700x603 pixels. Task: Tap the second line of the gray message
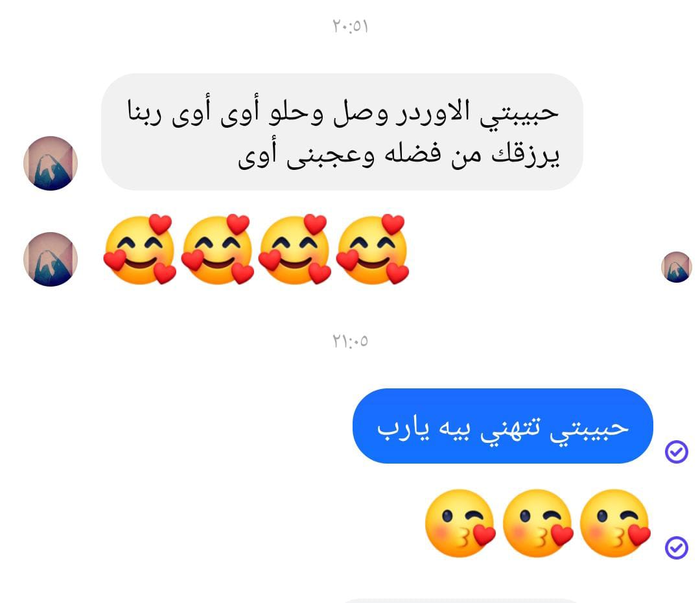(399, 154)
